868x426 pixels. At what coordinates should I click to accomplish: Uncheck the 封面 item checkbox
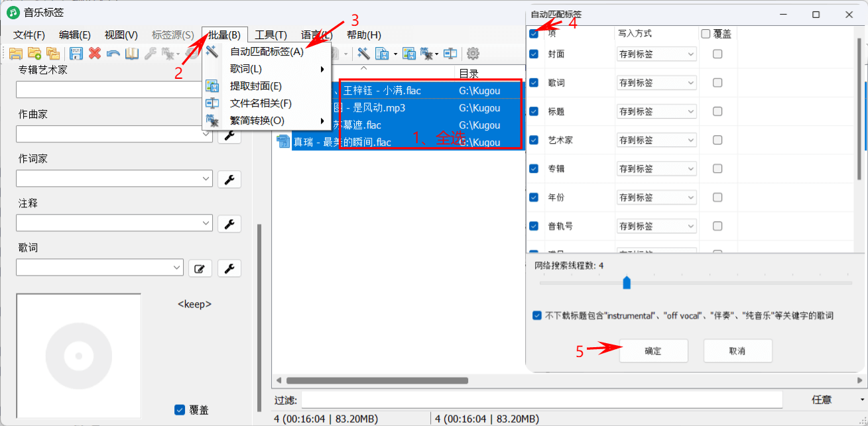click(x=534, y=54)
